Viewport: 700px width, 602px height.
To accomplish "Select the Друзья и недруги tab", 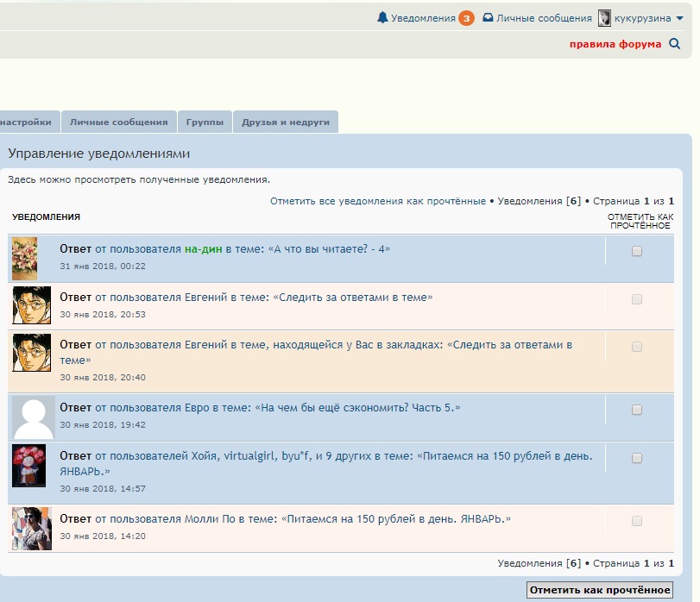I will pyautogui.click(x=286, y=122).
